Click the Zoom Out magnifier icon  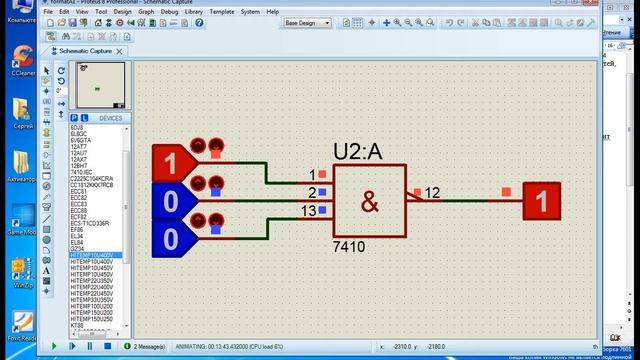pos(408,23)
